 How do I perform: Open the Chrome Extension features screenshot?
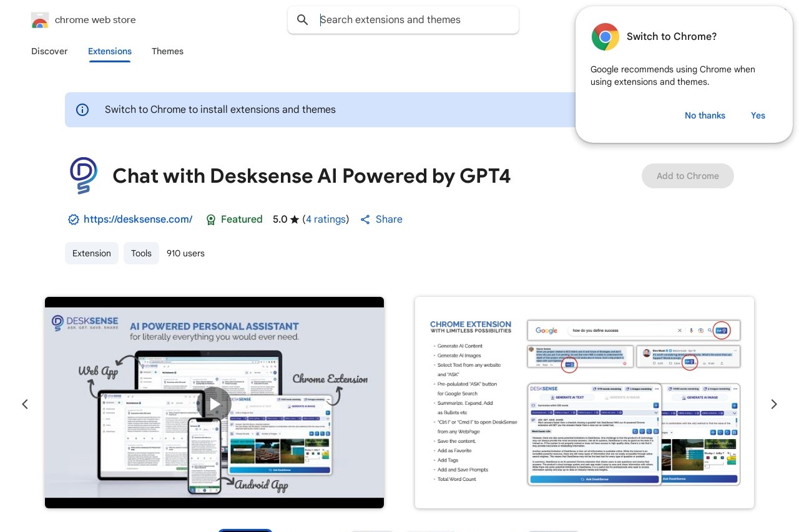pos(584,402)
